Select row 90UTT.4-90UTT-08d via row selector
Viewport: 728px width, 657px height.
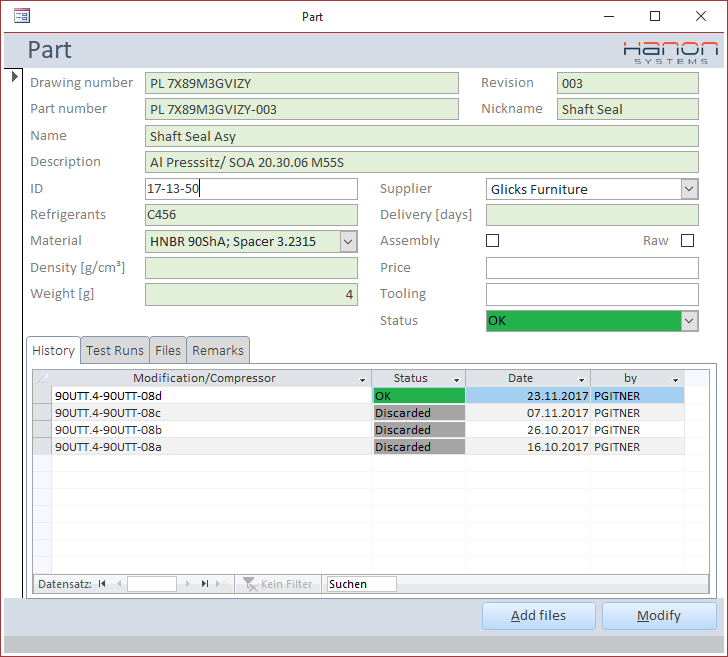(x=42, y=396)
